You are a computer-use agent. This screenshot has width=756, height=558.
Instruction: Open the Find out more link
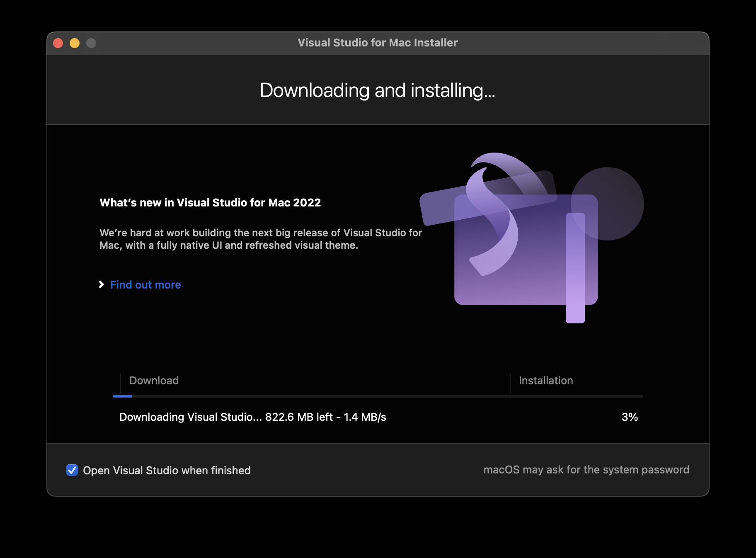pos(145,285)
